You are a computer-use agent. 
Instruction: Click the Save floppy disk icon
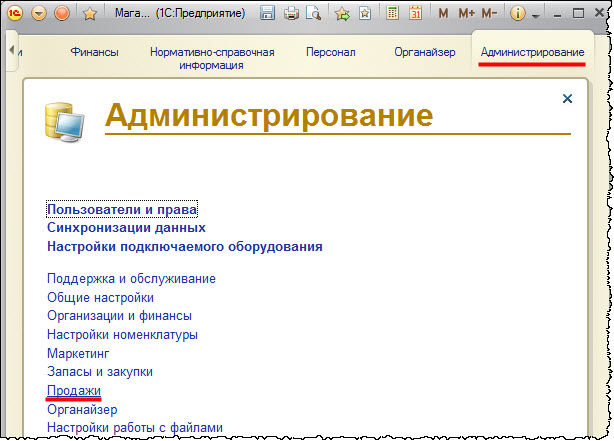(267, 13)
